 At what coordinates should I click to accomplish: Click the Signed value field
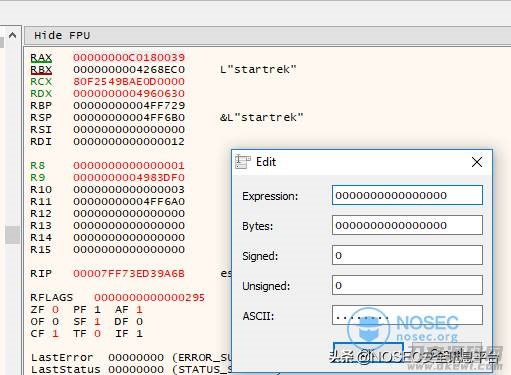click(x=407, y=255)
